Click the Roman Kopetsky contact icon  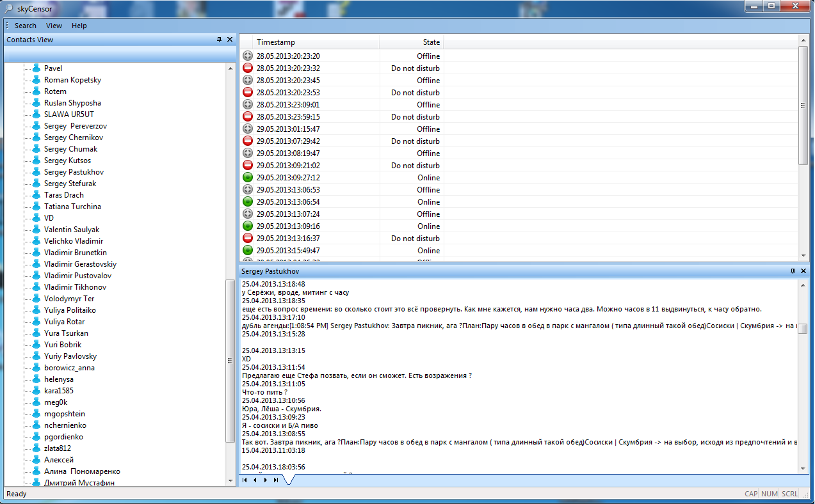click(36, 79)
